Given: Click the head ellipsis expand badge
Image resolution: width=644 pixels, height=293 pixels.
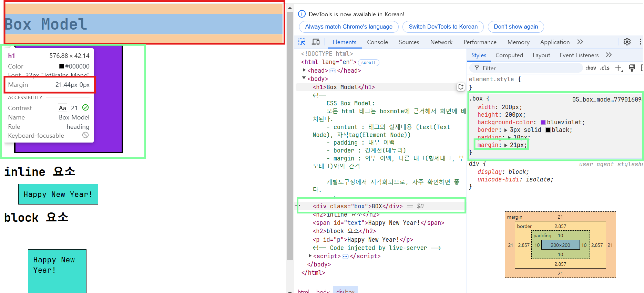Looking at the screenshot, I should click(333, 71).
